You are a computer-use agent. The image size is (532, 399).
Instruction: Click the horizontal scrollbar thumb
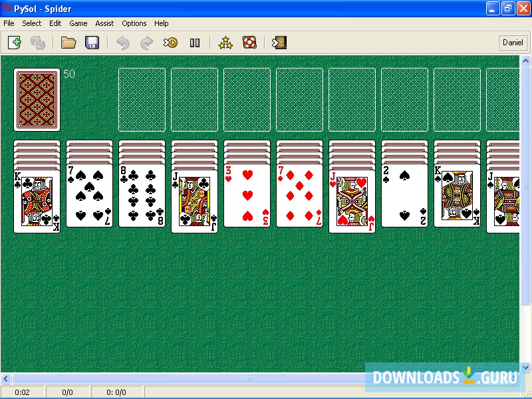(249, 378)
